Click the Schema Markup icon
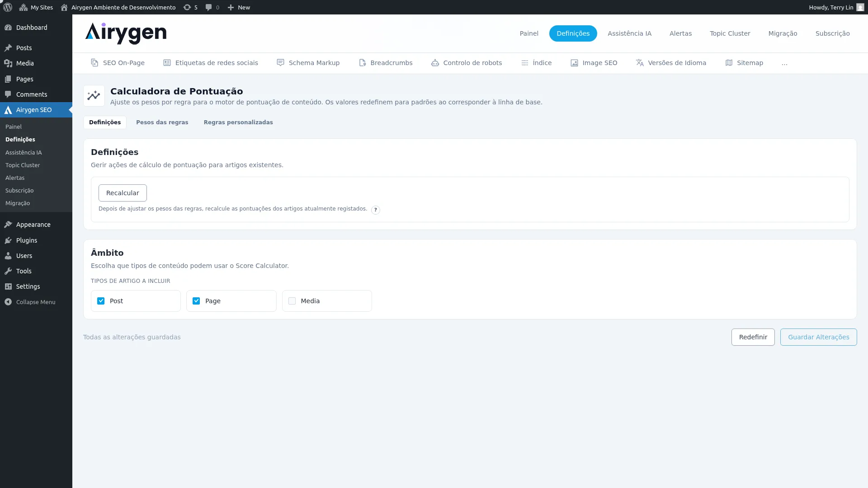 (x=280, y=63)
